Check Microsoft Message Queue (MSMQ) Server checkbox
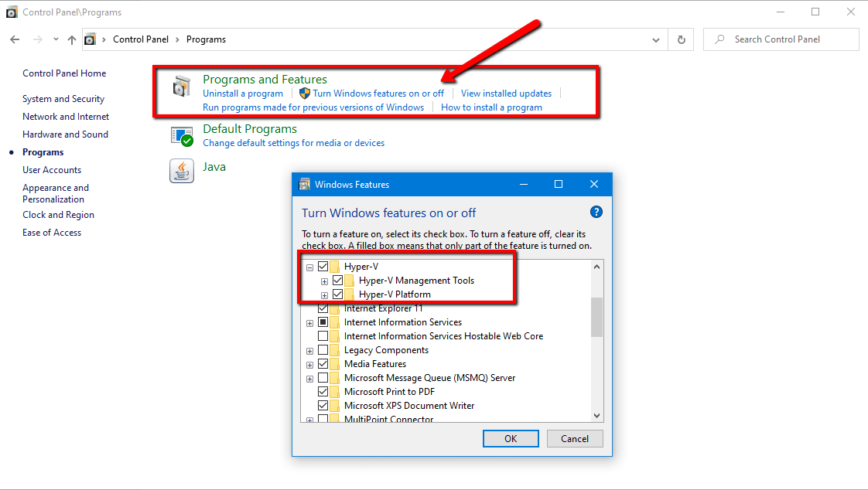This screenshot has height=490, width=868. click(323, 378)
